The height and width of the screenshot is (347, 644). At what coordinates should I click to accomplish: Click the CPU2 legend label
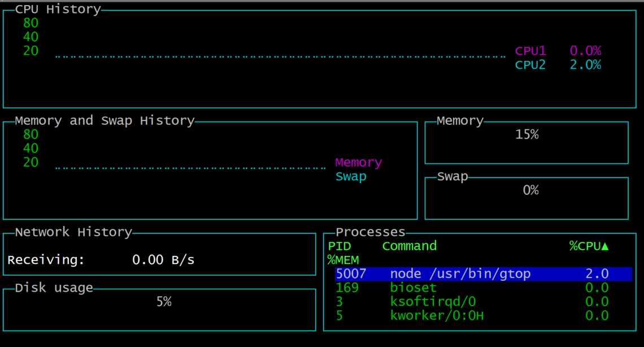click(x=530, y=65)
